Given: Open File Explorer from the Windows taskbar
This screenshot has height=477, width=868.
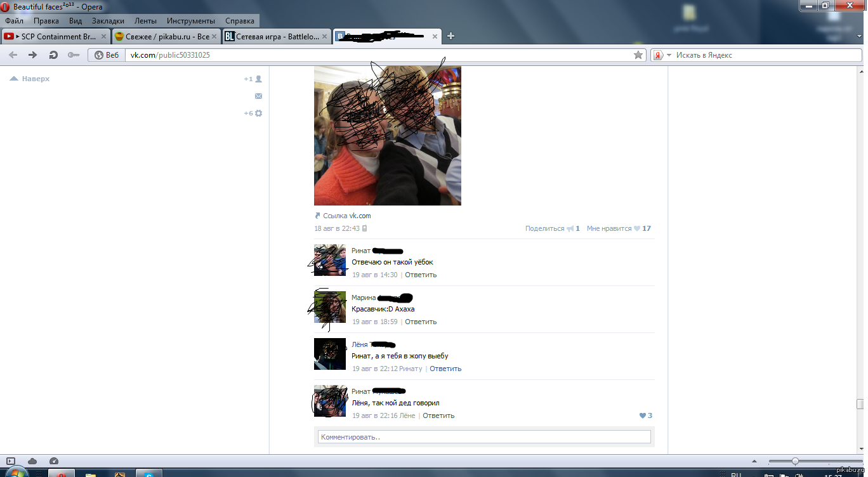Looking at the screenshot, I should pyautogui.click(x=90, y=474).
